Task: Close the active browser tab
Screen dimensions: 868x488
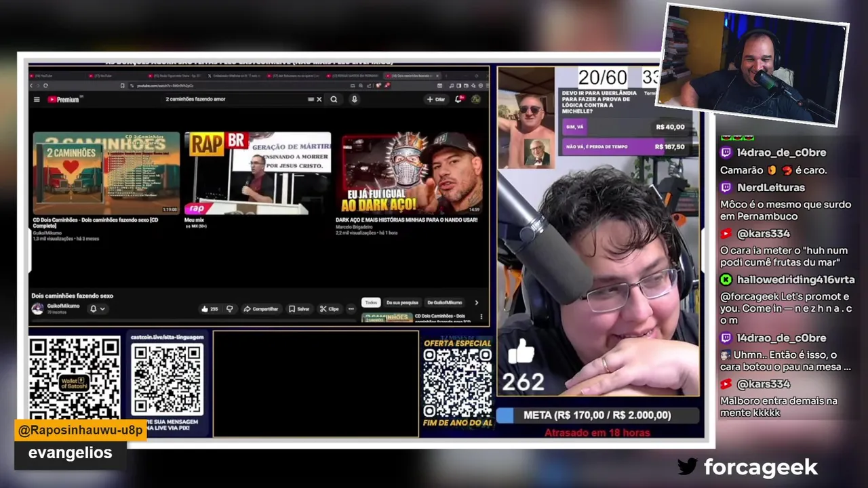Action: tap(437, 76)
